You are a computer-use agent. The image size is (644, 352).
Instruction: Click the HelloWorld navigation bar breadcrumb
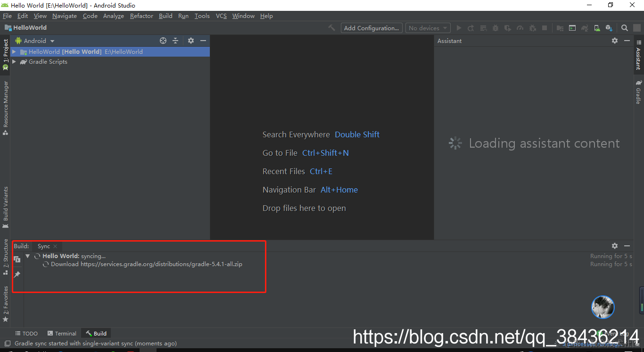(26, 28)
